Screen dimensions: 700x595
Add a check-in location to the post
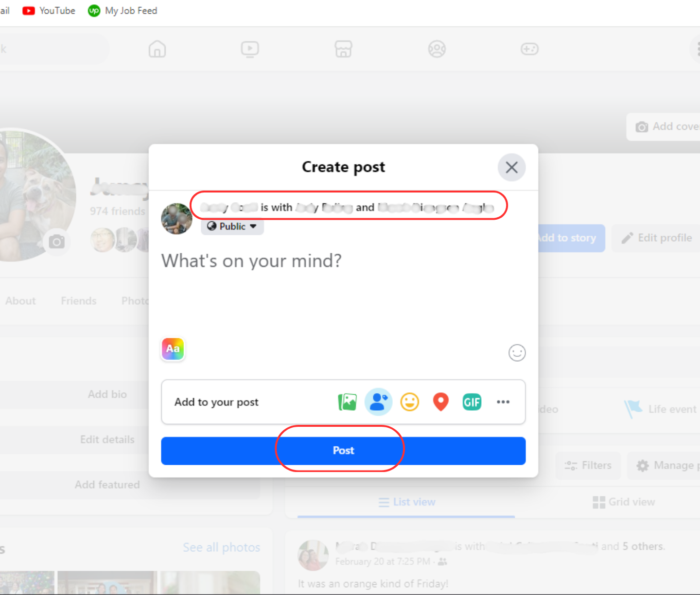click(x=441, y=402)
